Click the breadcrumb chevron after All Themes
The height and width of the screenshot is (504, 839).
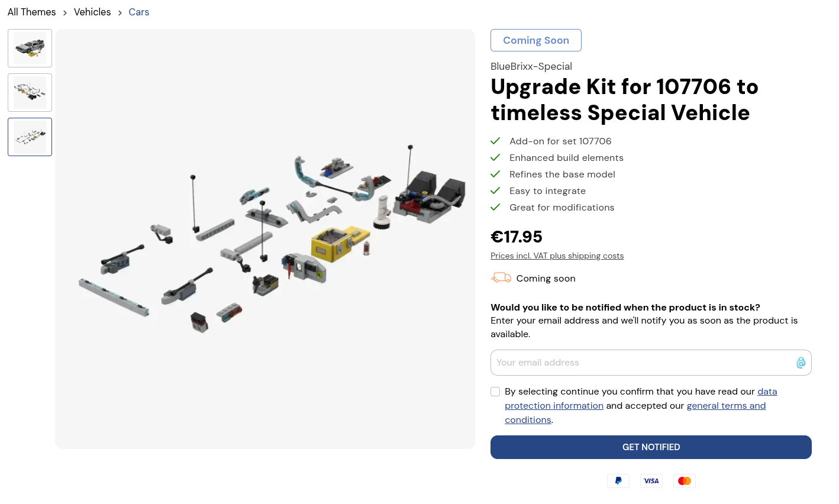pyautogui.click(x=65, y=12)
